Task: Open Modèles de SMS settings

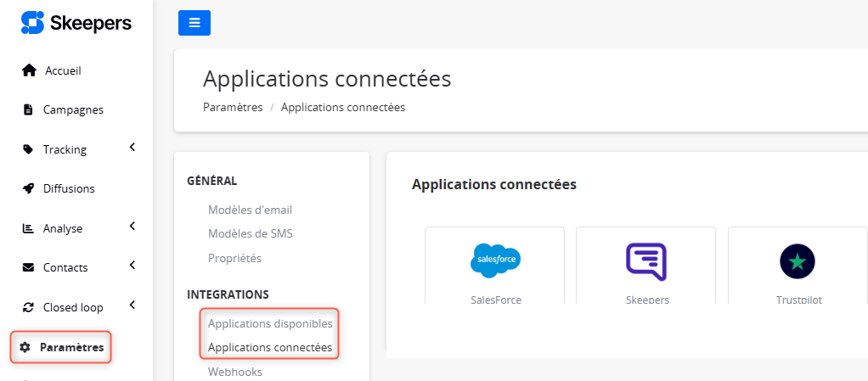Action: (250, 233)
